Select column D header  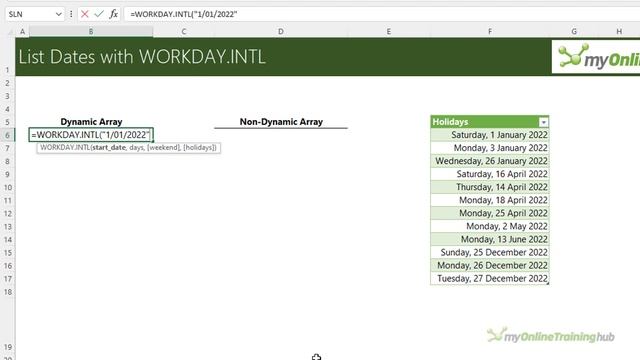point(281,31)
